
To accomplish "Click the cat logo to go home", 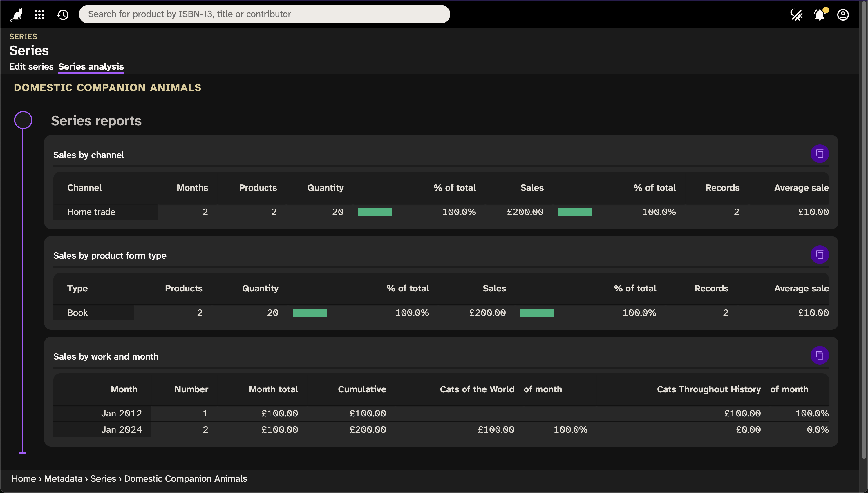I will pos(16,14).
